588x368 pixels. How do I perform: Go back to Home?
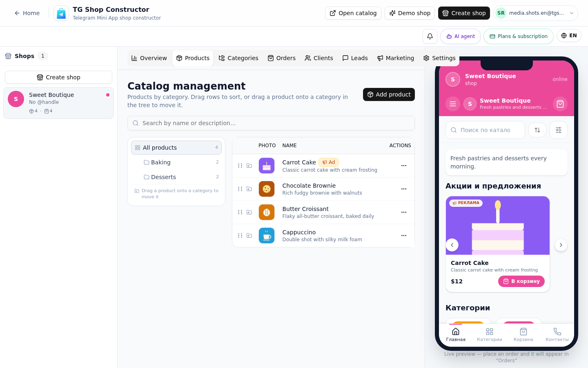[x=27, y=13]
